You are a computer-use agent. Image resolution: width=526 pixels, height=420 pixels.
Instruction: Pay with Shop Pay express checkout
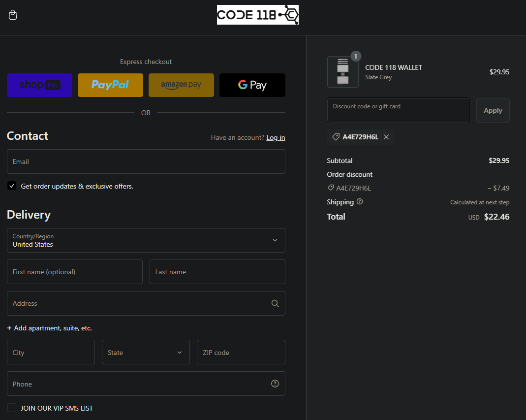coord(39,85)
